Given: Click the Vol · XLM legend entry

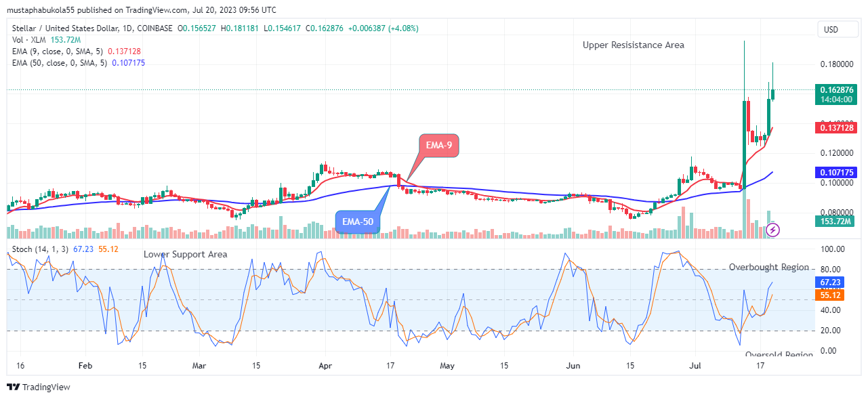Looking at the screenshot, I should [29, 40].
